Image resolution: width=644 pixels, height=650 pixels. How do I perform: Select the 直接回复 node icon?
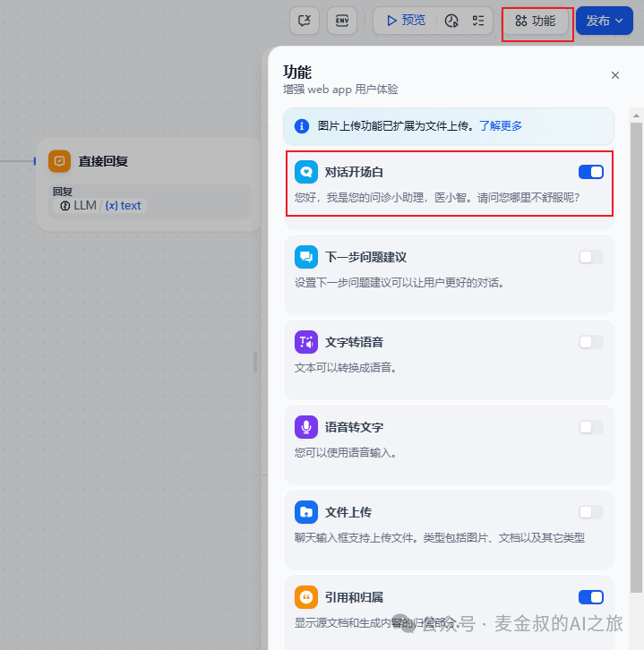coord(59,161)
